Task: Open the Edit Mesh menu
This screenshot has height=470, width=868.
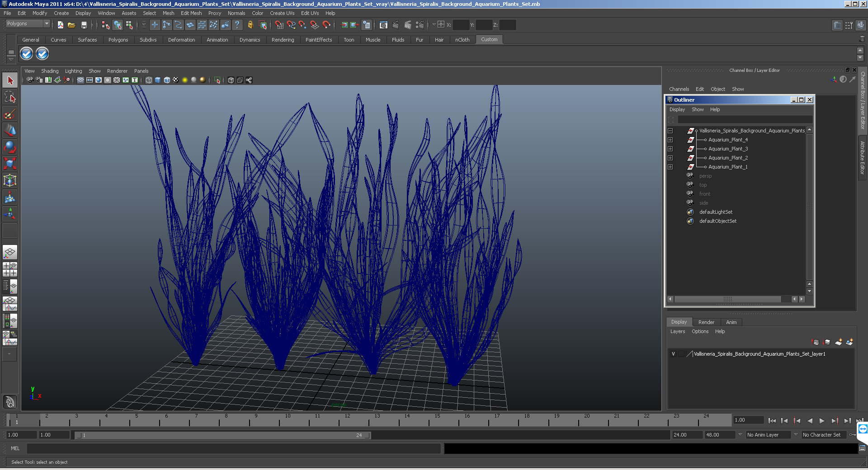Action: click(x=191, y=13)
